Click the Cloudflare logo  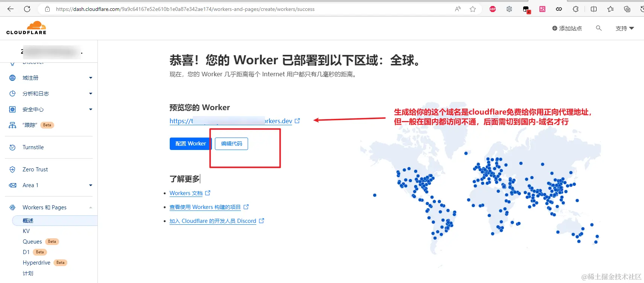click(x=26, y=28)
